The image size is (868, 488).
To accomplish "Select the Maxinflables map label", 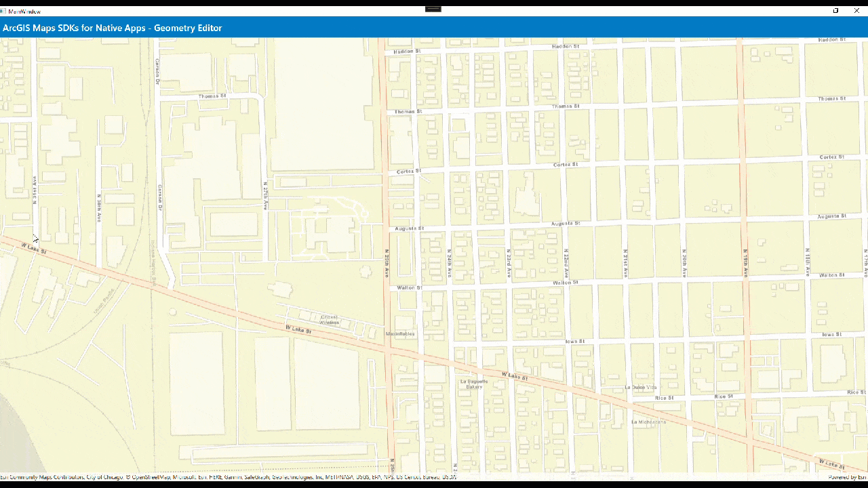I will coord(400,334).
